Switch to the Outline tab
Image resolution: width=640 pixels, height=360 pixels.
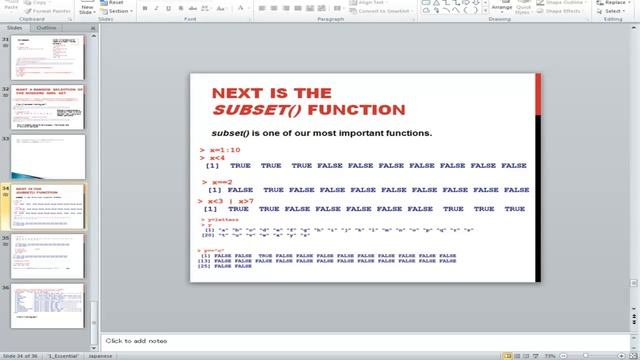(46, 28)
